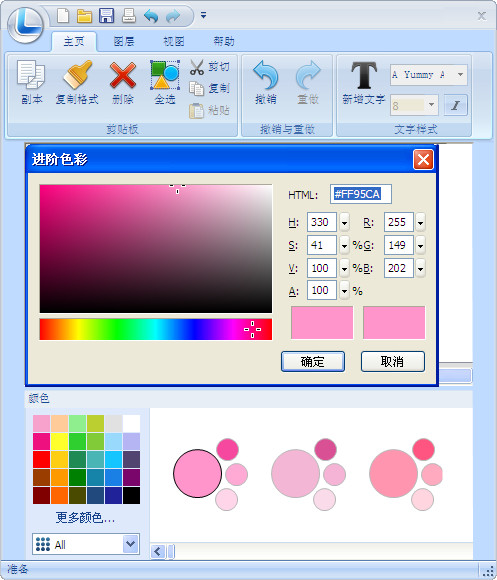Click the H hue value field
Screen dimensions: 497x580
tap(322, 222)
